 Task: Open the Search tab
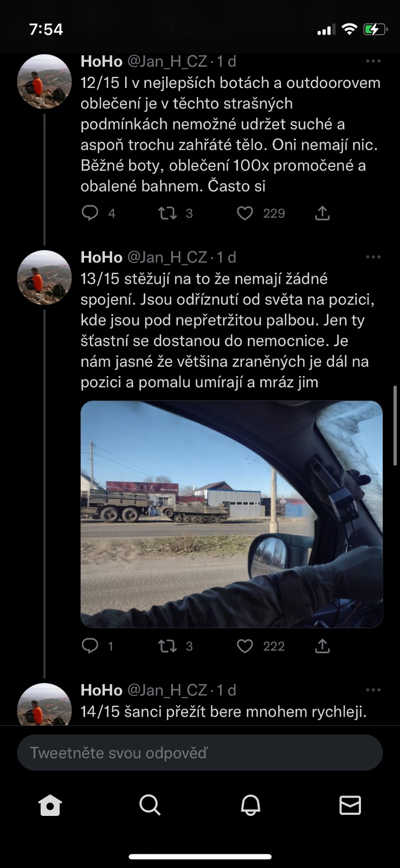[150, 805]
